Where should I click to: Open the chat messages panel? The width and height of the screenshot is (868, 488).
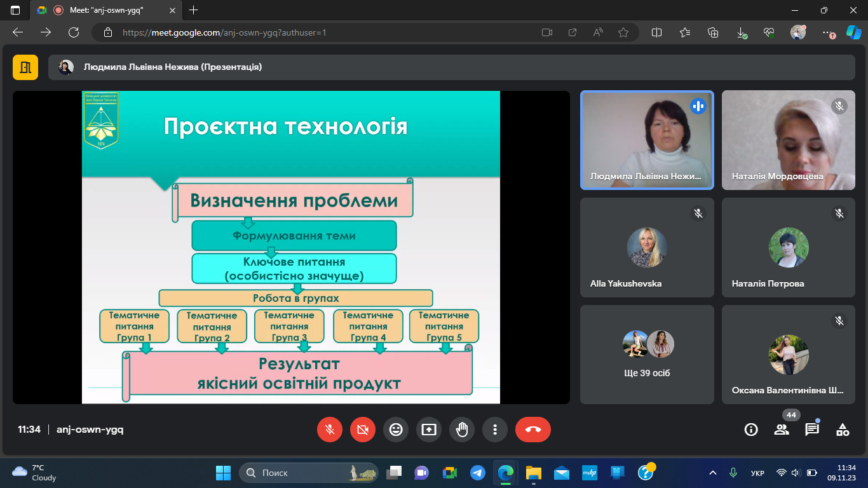tap(812, 430)
